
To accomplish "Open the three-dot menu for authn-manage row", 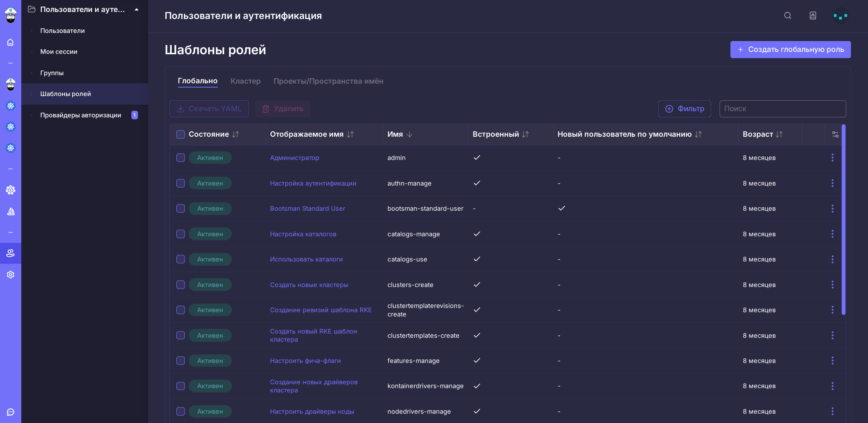I will coord(832,183).
